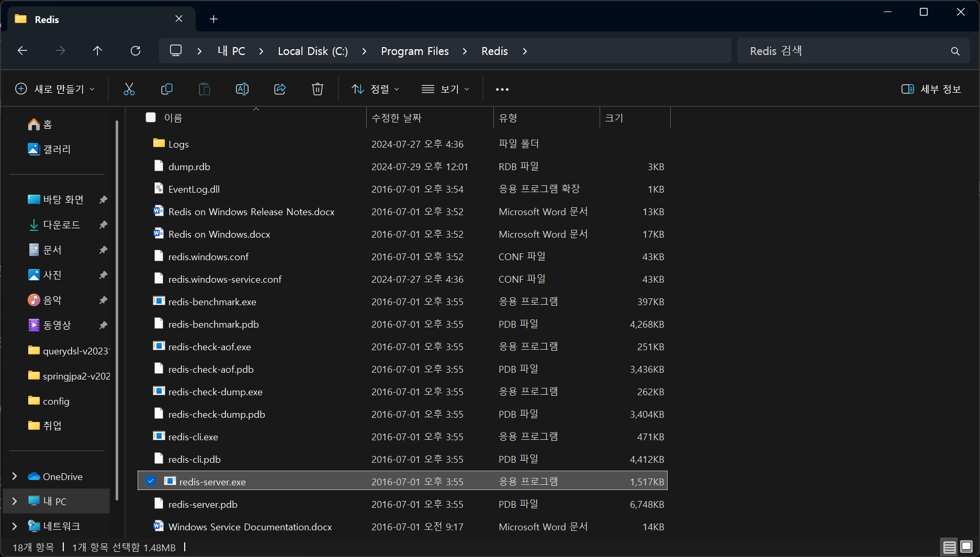Select the redis-server.pdb file

click(402, 504)
